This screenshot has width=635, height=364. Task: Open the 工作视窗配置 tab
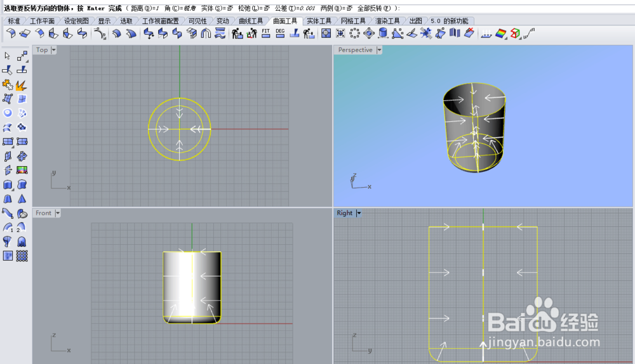161,21
